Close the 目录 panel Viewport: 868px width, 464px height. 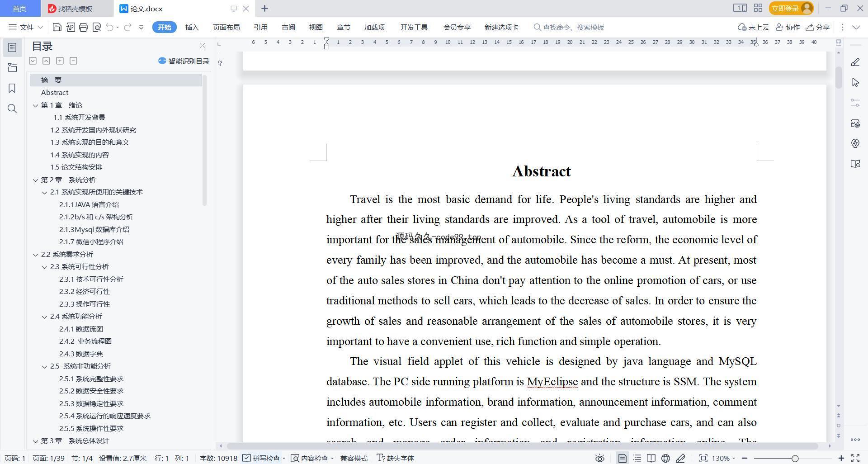(x=203, y=46)
